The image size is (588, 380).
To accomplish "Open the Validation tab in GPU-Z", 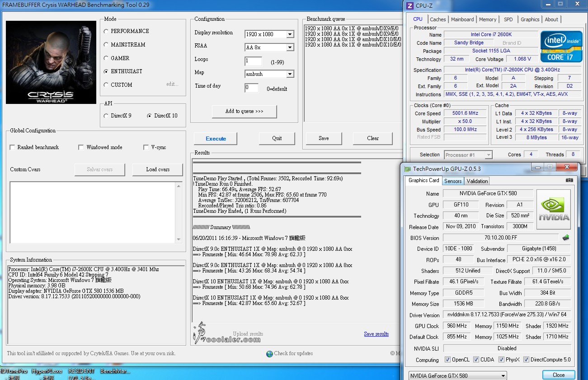I will coord(477,181).
